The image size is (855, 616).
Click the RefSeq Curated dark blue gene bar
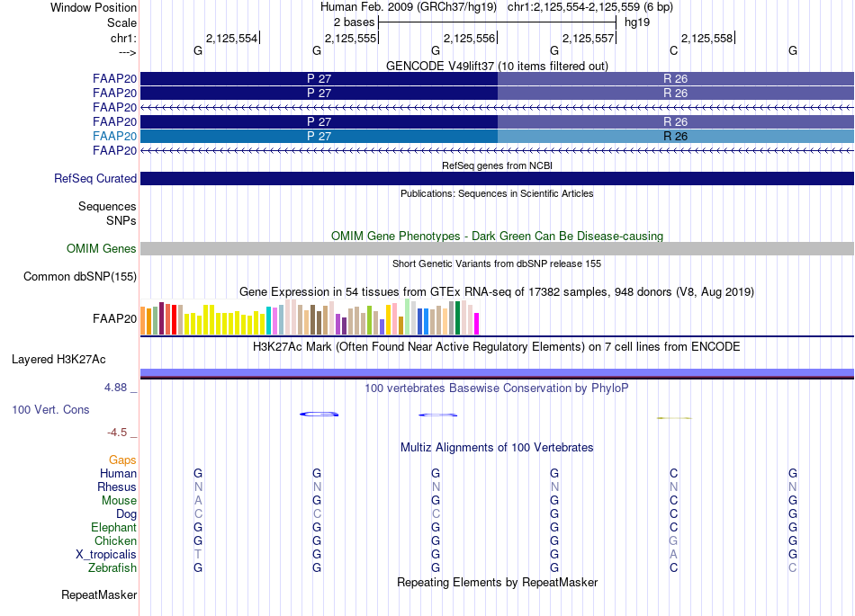point(498,178)
